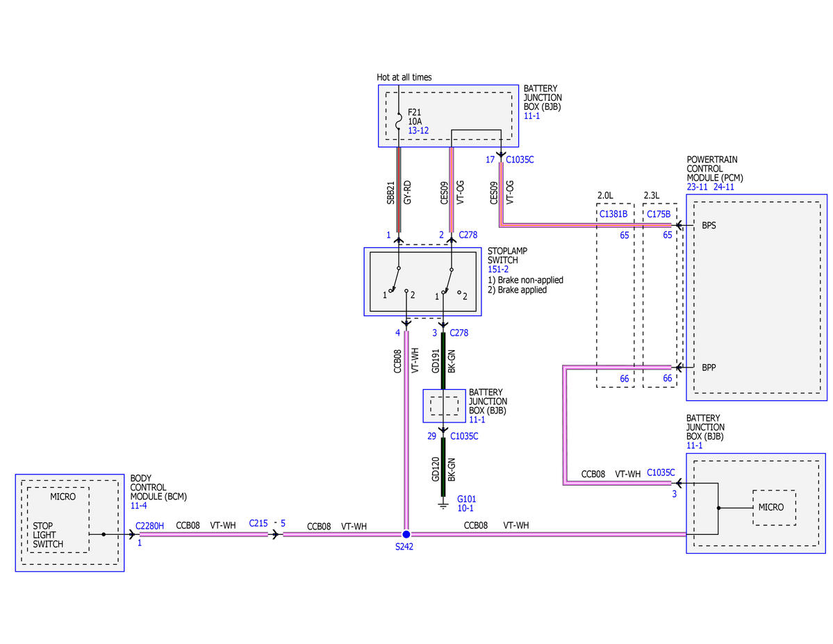Screen dimensions: 833x644
Task: Open the 13-12 fuse page reference
Action: pyautogui.click(x=418, y=131)
